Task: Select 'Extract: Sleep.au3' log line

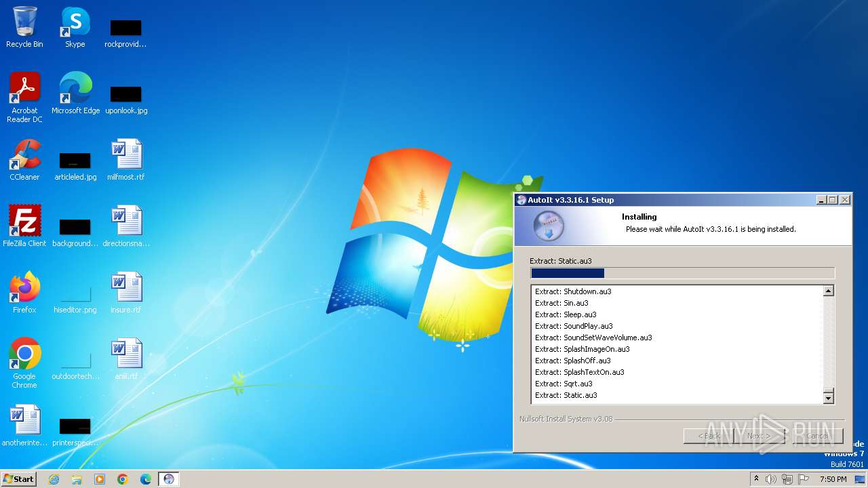Action: point(566,314)
